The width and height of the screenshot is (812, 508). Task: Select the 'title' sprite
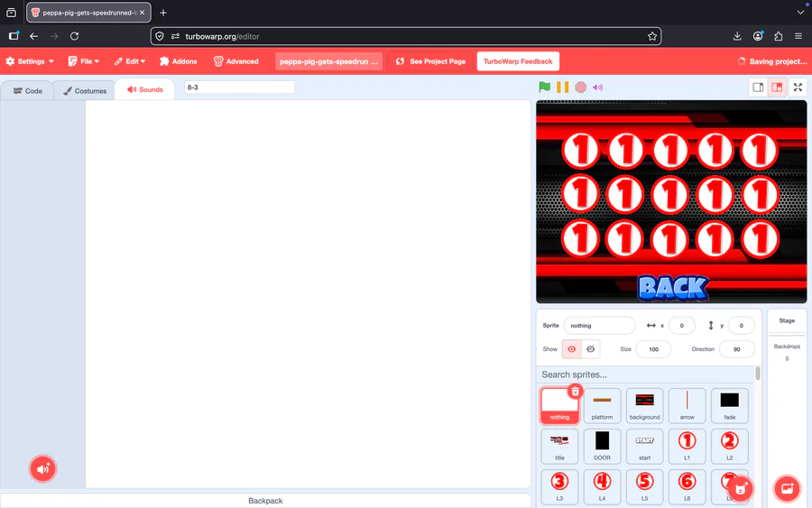559,447
